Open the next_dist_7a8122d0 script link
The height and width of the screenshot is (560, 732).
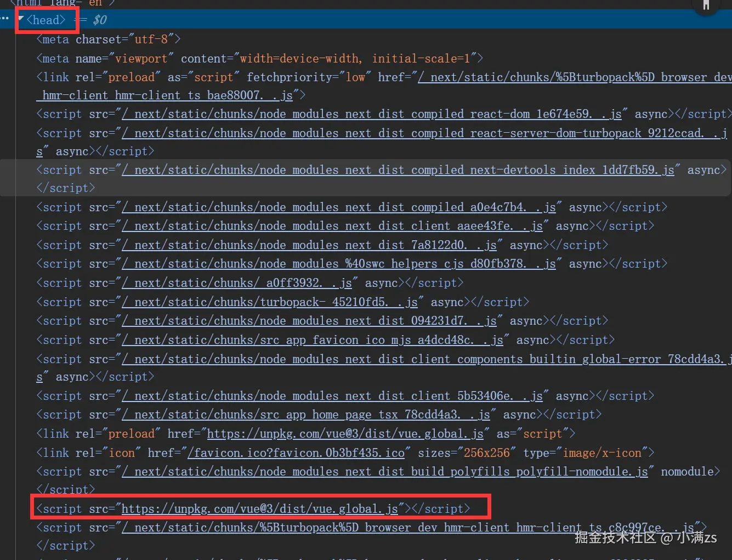pyautogui.click(x=309, y=245)
